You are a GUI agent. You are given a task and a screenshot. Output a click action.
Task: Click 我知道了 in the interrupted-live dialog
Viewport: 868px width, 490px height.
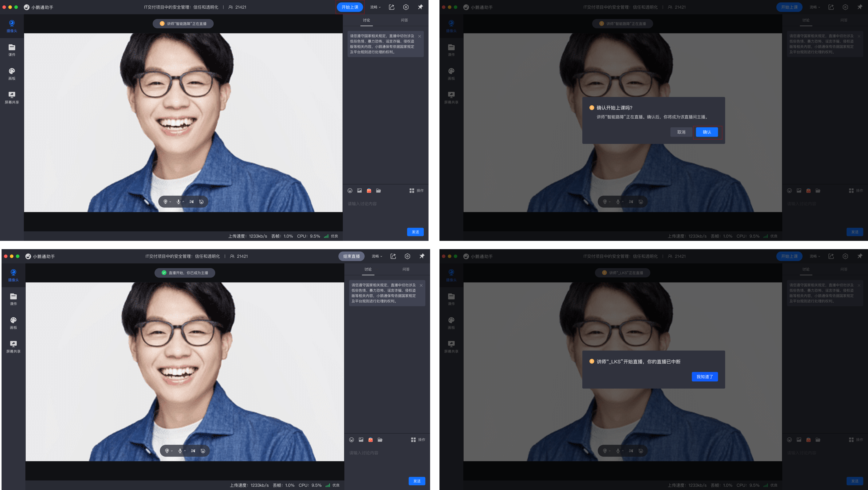click(705, 376)
